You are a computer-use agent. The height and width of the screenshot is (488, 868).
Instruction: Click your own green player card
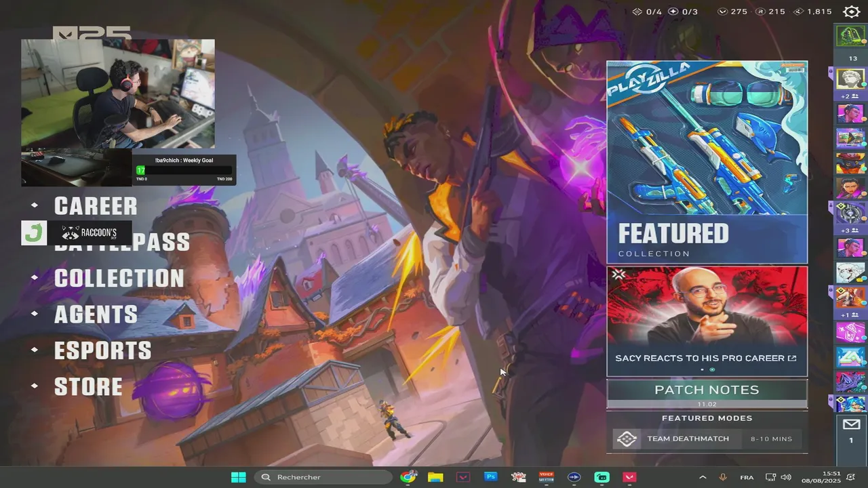click(x=850, y=35)
